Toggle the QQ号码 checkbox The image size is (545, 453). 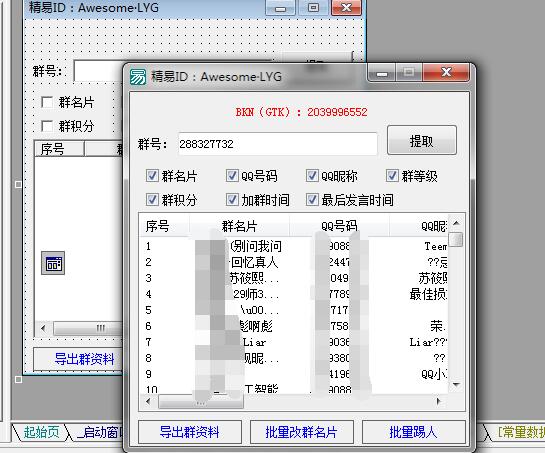coord(232,176)
